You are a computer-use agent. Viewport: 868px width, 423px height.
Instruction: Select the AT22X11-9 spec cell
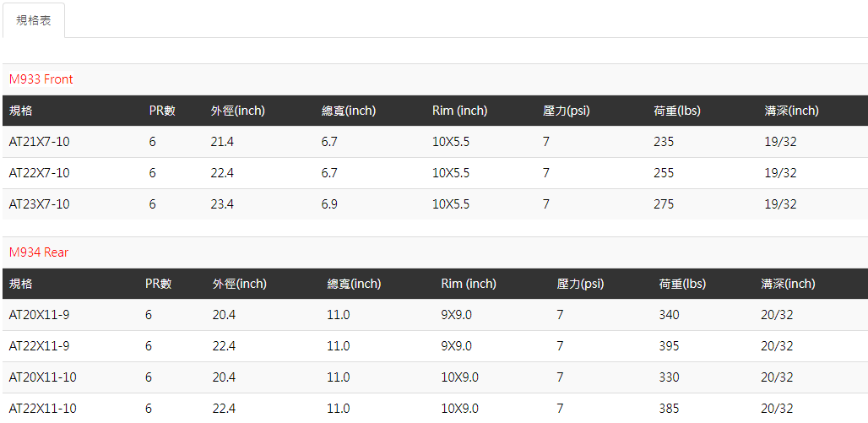pos(40,346)
